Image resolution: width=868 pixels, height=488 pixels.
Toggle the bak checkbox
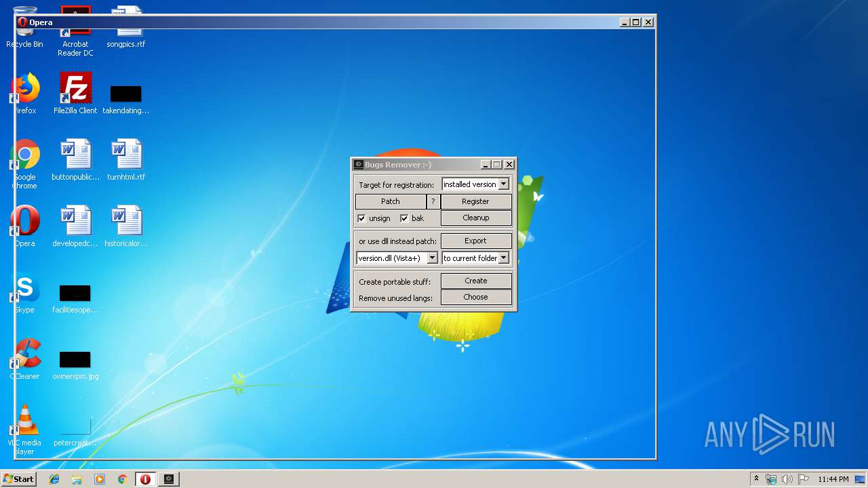click(404, 218)
